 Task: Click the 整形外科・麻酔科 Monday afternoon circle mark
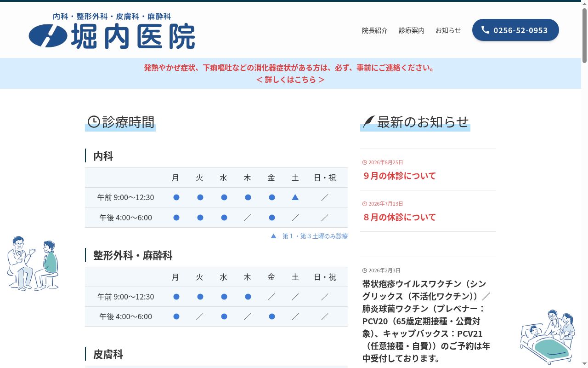[176, 316]
